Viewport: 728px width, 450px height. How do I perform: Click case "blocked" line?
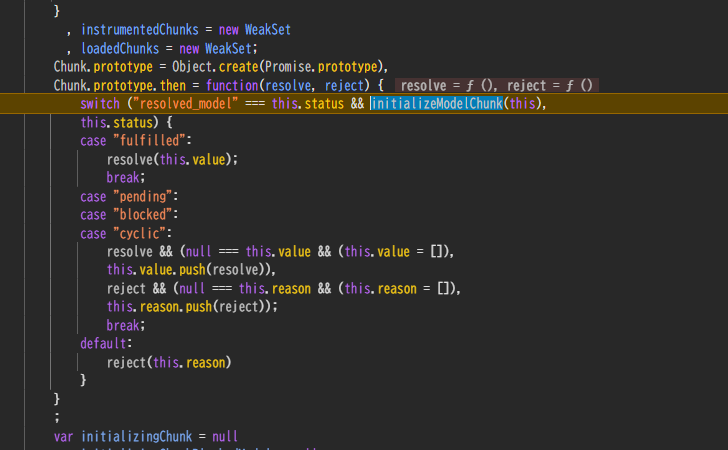(x=129, y=215)
